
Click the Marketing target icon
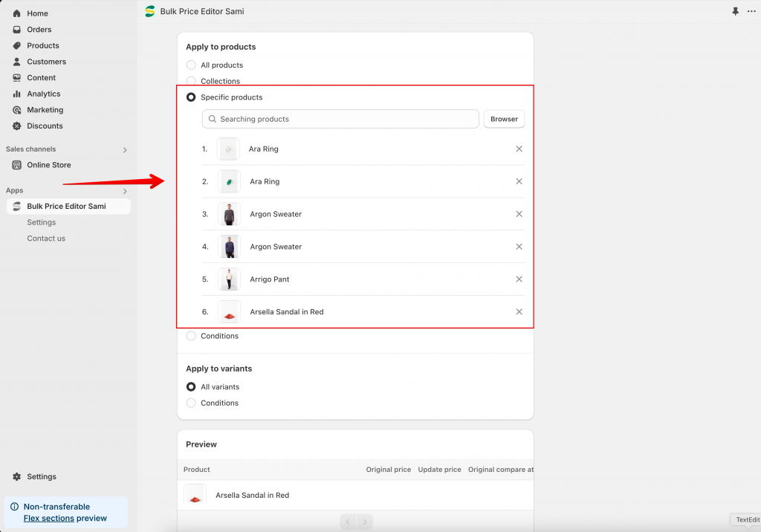16,110
